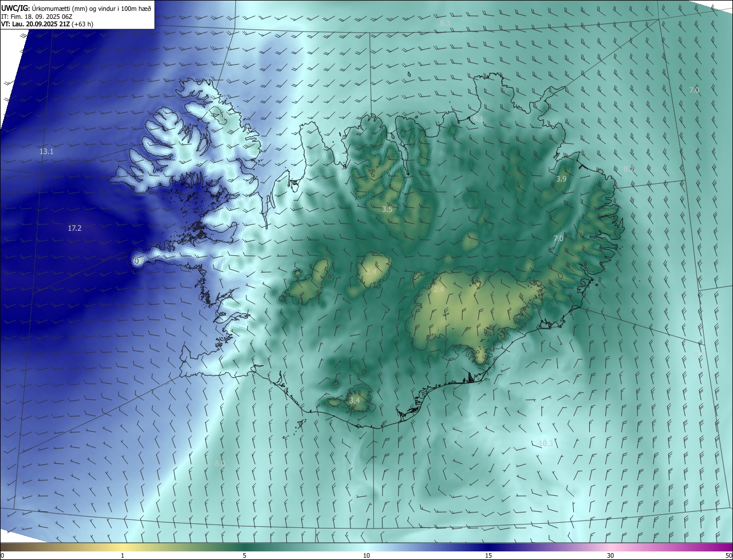
Task: Click the UWC/IG map title line
Action: [x=76, y=8]
